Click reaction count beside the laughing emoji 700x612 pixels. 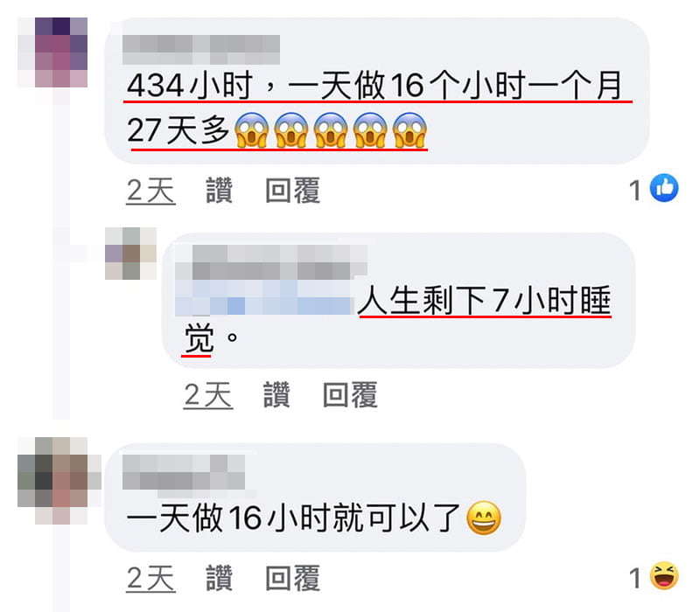point(635,578)
